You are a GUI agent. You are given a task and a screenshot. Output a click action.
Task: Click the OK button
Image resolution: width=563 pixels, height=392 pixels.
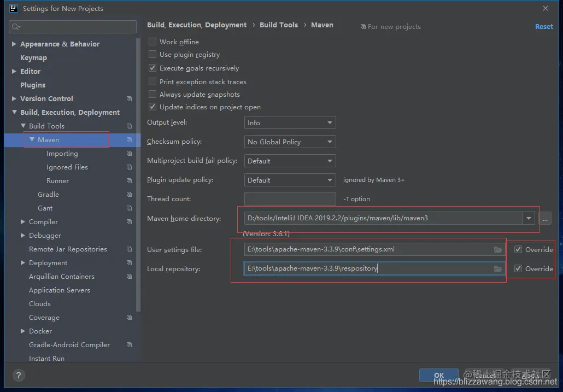pyautogui.click(x=439, y=375)
